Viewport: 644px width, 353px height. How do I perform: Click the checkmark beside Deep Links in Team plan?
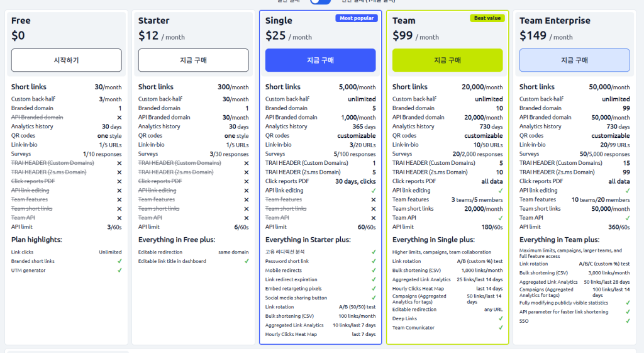tap(501, 318)
